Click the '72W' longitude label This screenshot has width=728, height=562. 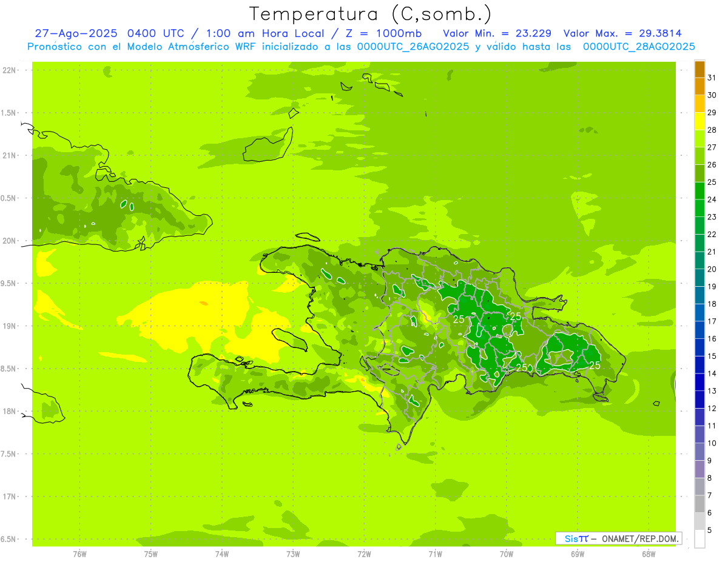coord(364,554)
